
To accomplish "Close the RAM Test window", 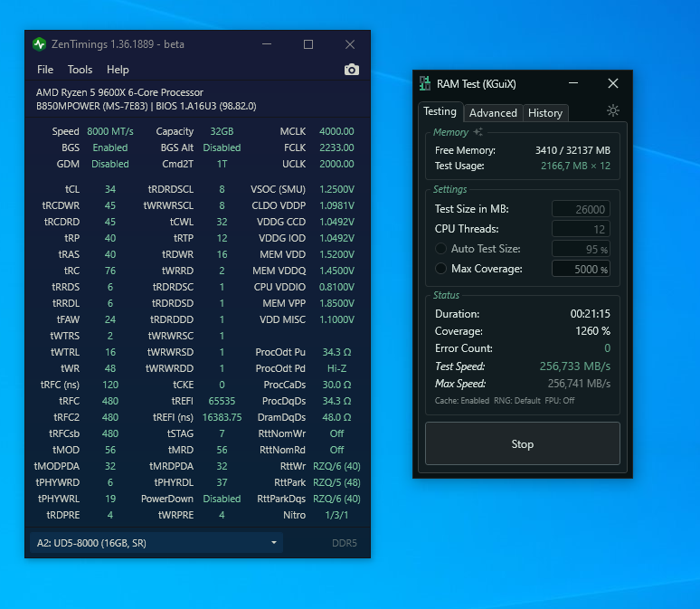I will point(613,84).
